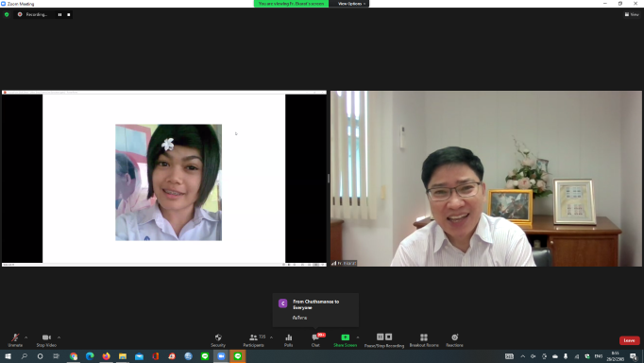Open Cortana from the taskbar
The width and height of the screenshot is (644, 363).
(40, 356)
